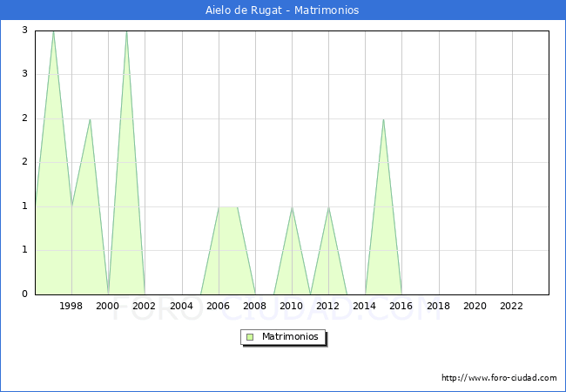Click the 0 label on the y-axis

coord(25,294)
